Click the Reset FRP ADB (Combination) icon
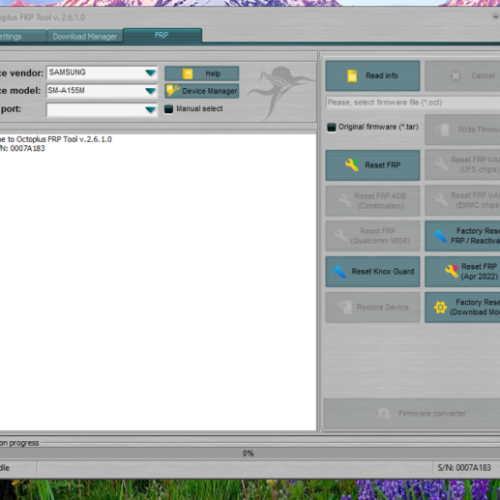 click(345, 201)
